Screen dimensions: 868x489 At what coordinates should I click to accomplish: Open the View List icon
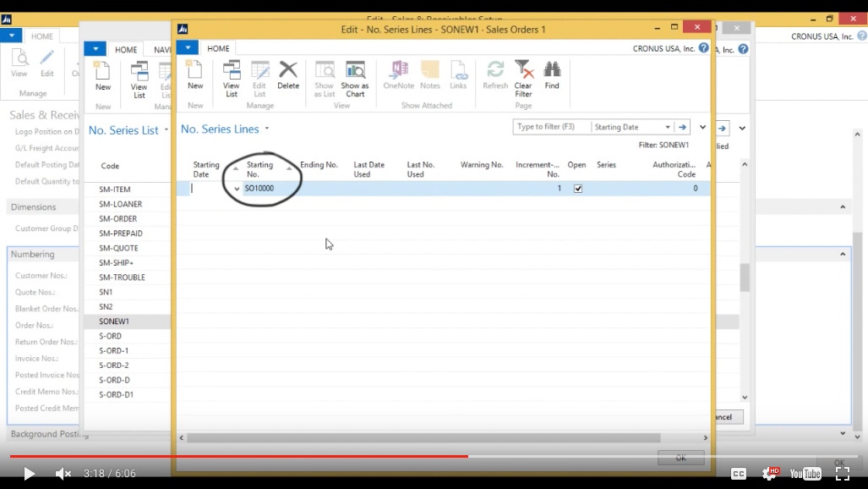(231, 76)
